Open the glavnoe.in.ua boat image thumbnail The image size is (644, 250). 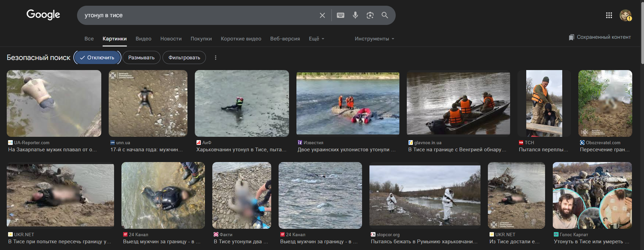tap(458, 103)
